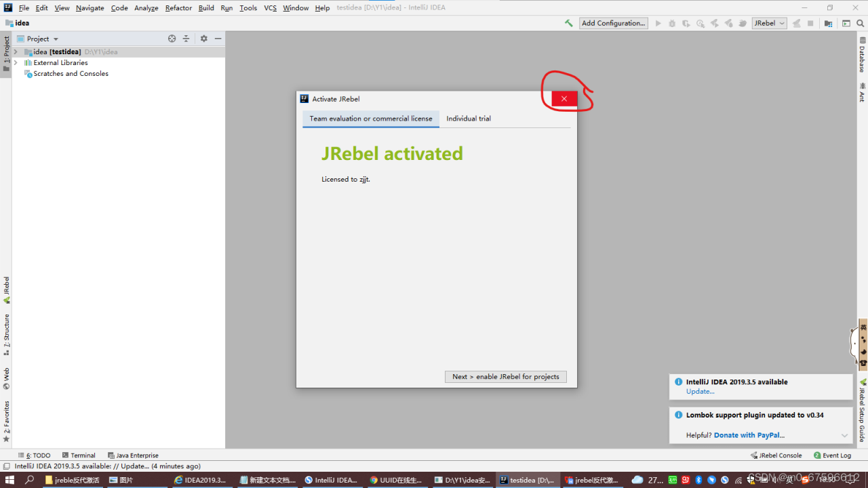This screenshot has height=488, width=868.
Task: Open the Edit menu
Action: 41,8
